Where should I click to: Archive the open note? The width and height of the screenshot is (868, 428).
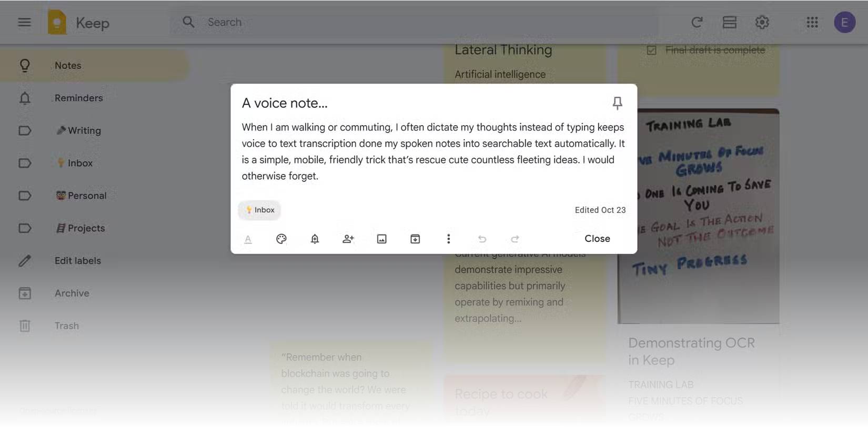(415, 239)
